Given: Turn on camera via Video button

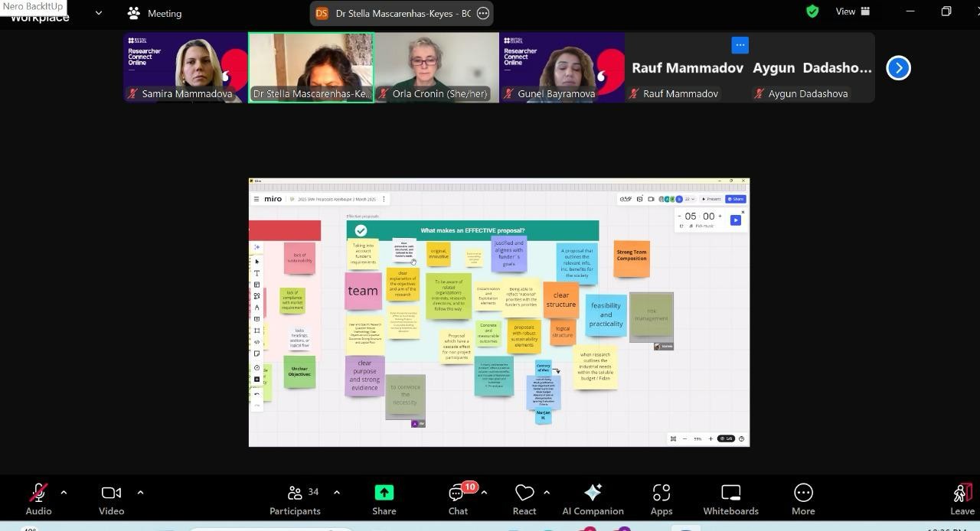Looking at the screenshot, I should pyautogui.click(x=111, y=499).
